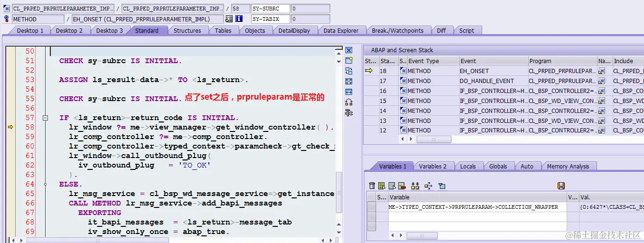Click the yellow blocks sort icon
This screenshot has height=243, width=644.
tap(415, 186)
